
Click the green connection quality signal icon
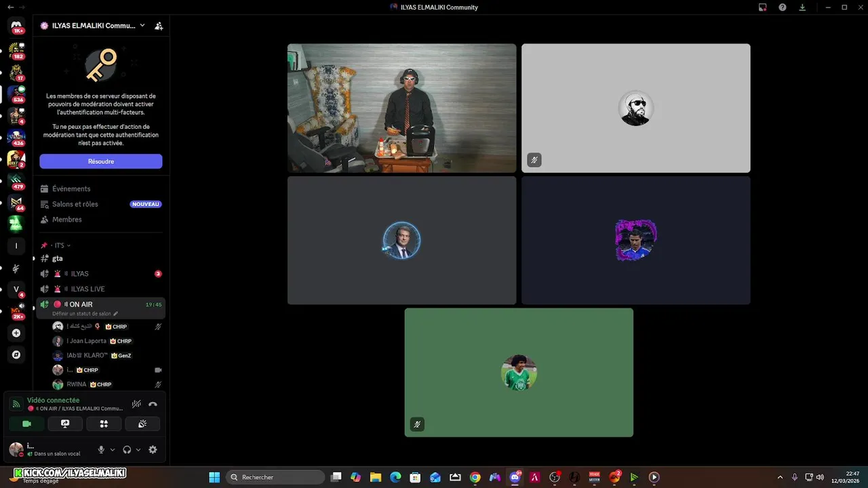(x=16, y=404)
